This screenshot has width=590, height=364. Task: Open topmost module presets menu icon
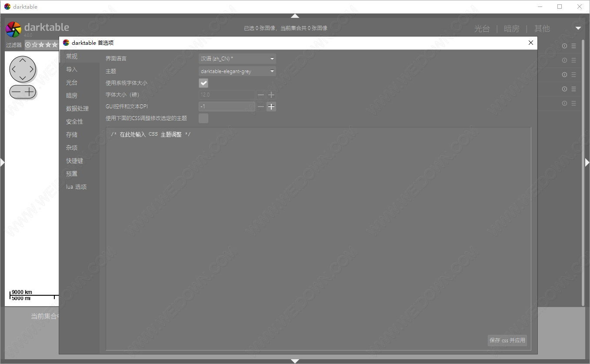point(573,46)
